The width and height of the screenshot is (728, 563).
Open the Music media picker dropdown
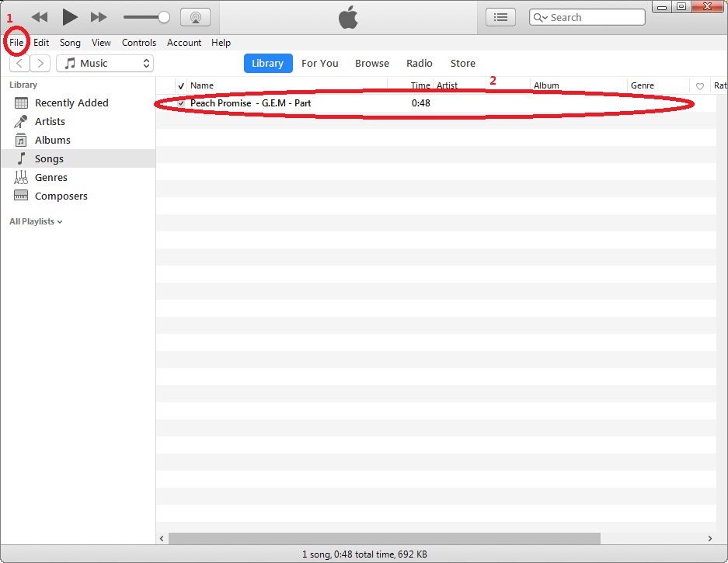click(x=105, y=63)
